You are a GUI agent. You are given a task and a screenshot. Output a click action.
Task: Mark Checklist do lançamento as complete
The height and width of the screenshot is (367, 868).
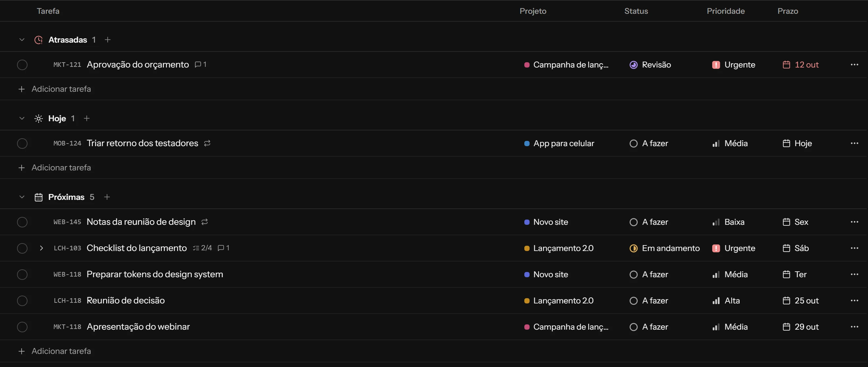tap(22, 248)
